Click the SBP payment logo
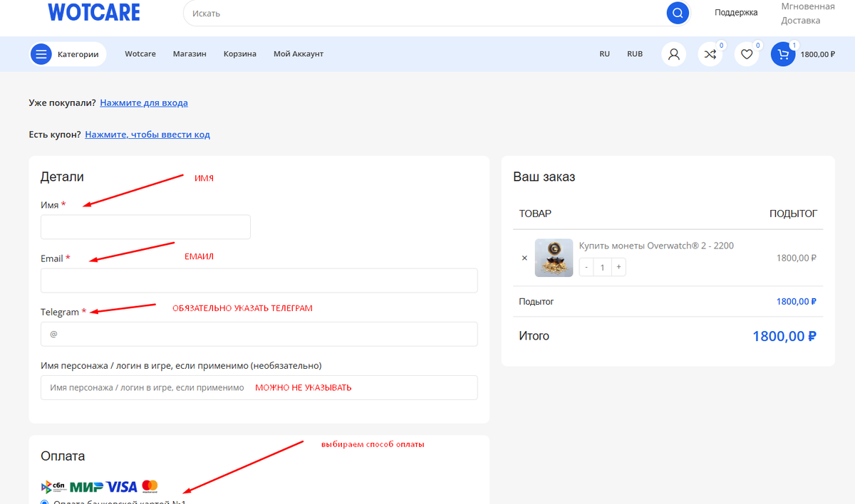This screenshot has width=855, height=504. click(53, 488)
